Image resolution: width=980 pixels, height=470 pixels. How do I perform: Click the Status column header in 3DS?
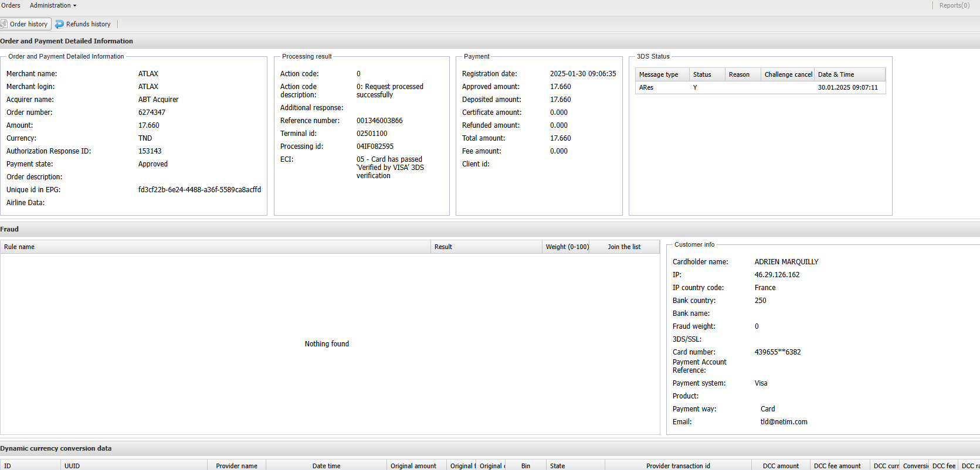702,74
